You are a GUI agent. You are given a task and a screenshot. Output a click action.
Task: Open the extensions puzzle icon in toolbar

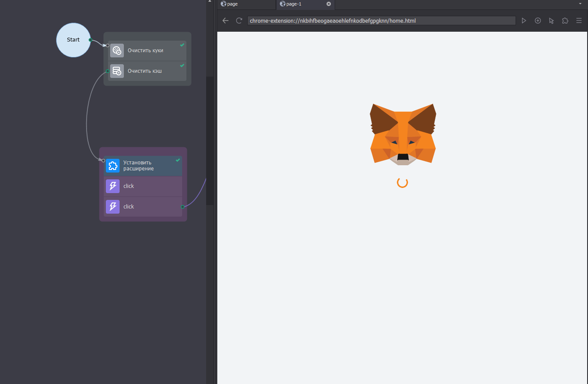pos(565,21)
